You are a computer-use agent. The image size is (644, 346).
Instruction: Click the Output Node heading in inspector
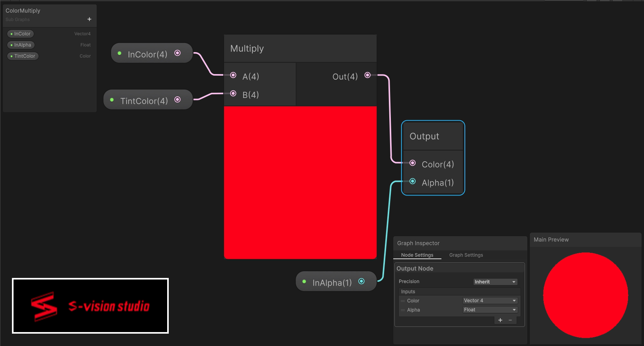[x=415, y=269]
